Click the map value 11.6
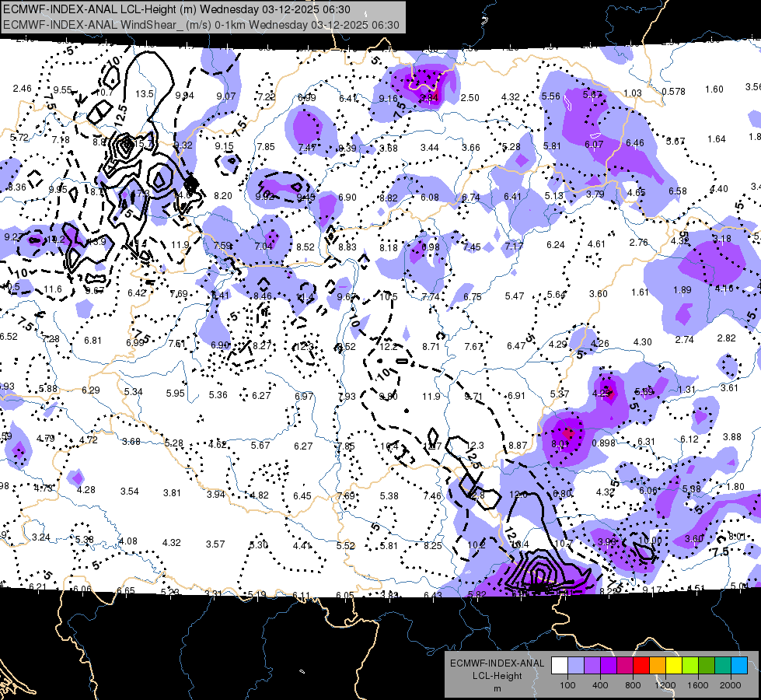This screenshot has width=761, height=700. (x=53, y=289)
